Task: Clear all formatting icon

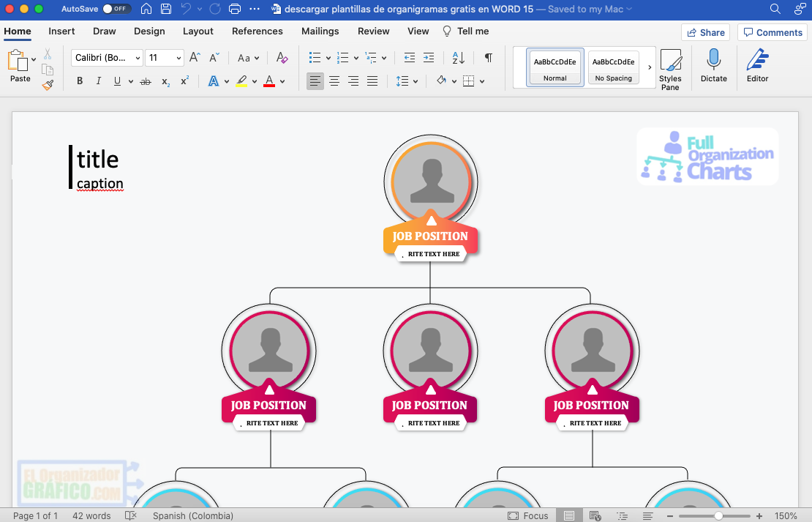Action: click(282, 58)
